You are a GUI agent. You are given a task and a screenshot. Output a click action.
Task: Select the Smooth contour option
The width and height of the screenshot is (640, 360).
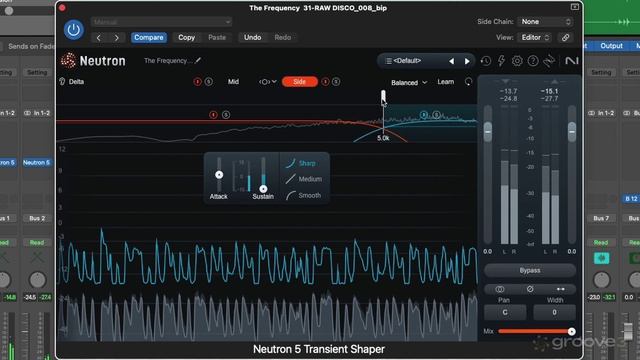[303, 196]
